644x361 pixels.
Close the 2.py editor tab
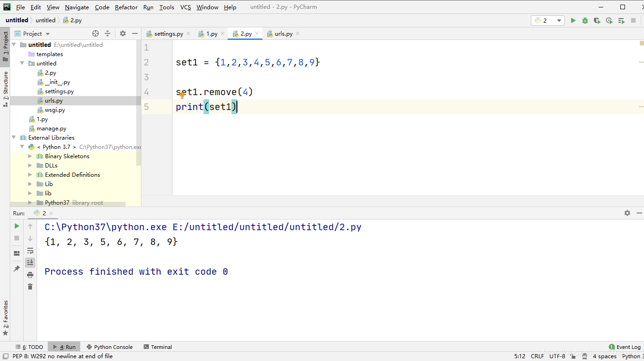[257, 33]
